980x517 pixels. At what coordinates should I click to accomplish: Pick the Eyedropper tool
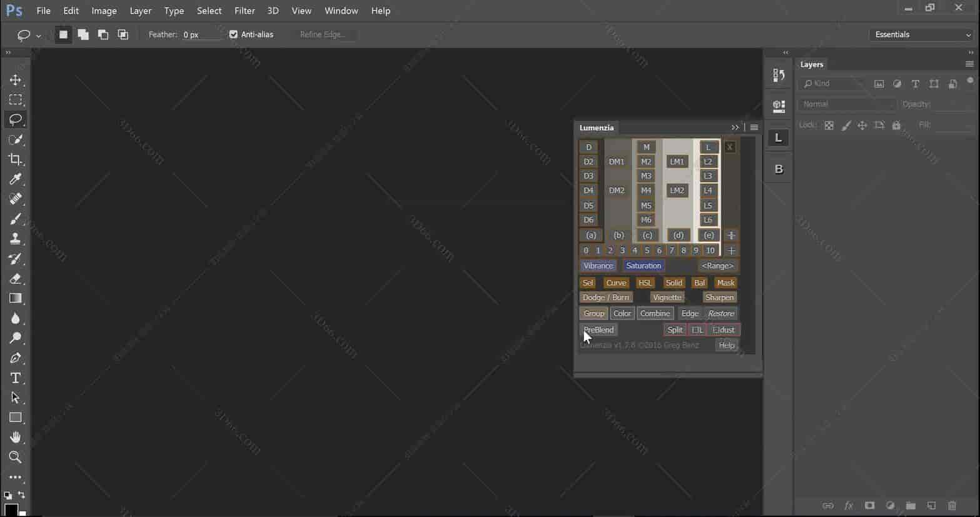point(15,179)
